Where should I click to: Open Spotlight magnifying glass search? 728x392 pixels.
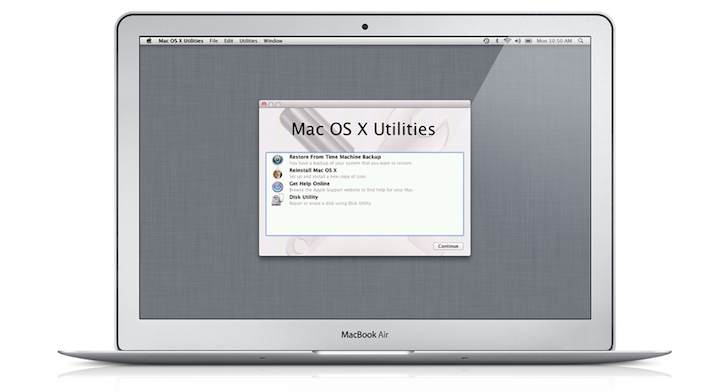click(x=581, y=41)
